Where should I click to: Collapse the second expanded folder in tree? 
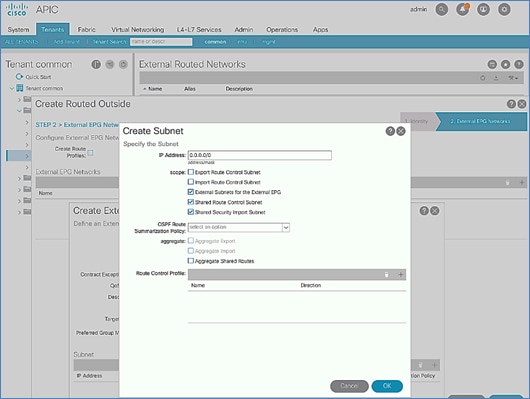tap(19, 111)
